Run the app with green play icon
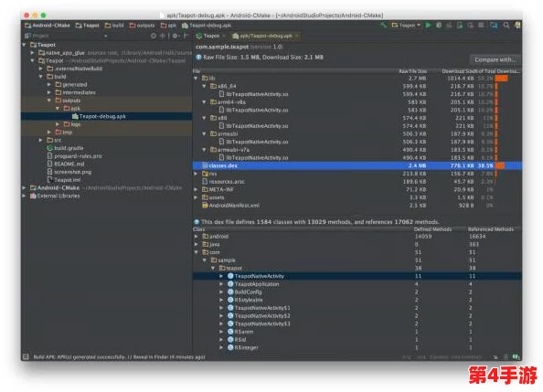 (429, 26)
